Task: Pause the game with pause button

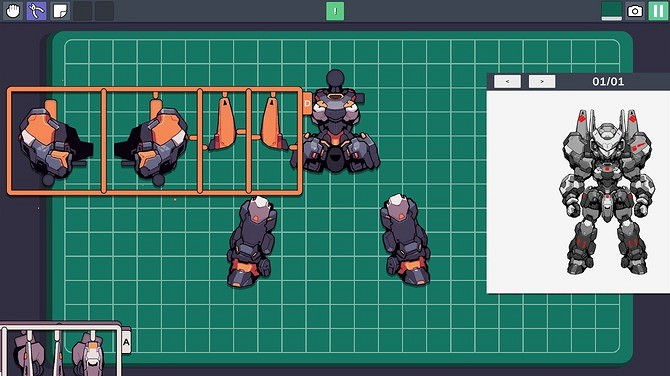Action: click(x=658, y=11)
